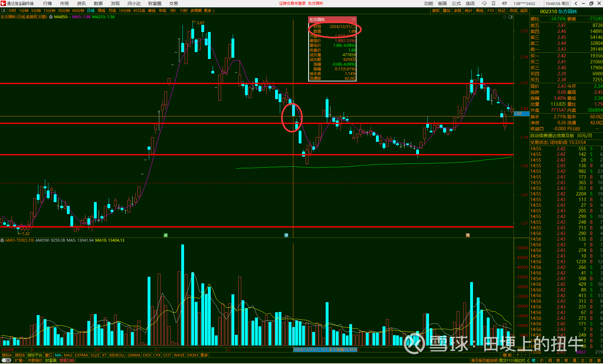
Task: Open the mobile phone icon in title bar
Action: pos(493,3)
